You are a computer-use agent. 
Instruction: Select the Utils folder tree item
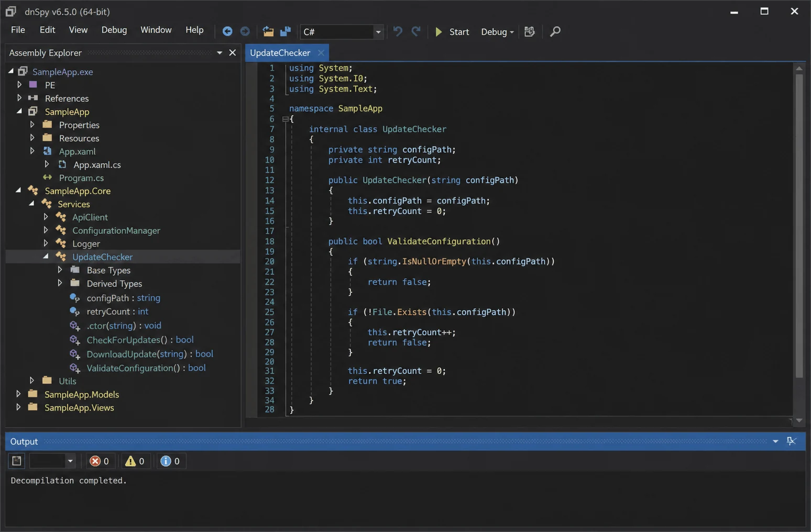pos(68,381)
